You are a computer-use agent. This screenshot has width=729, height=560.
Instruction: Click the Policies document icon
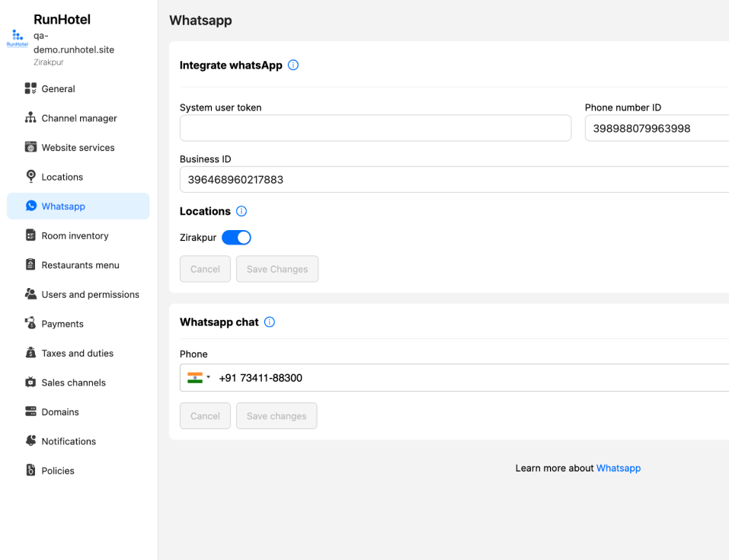tap(30, 470)
